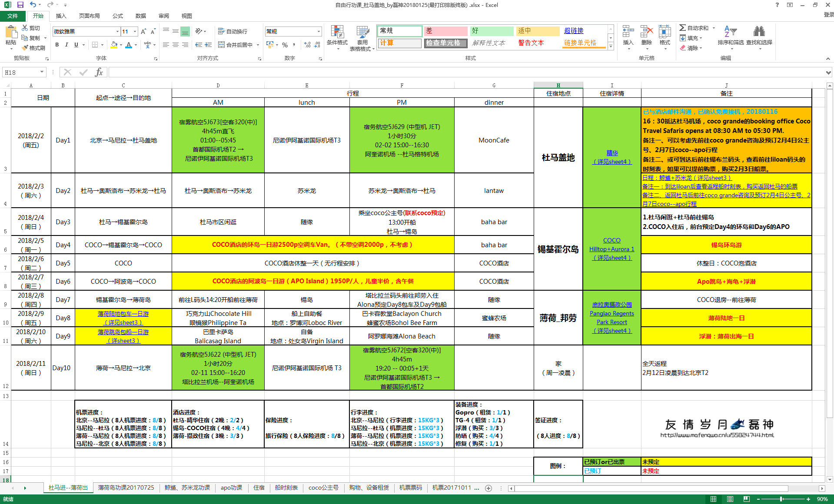Toggle 自动换行 wrap text
Screen dimensions: 834x504
233,31
